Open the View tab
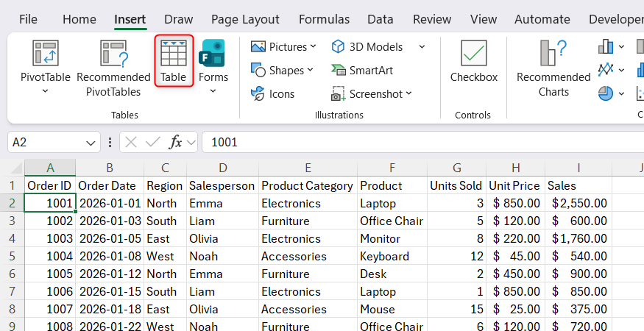 pos(484,19)
